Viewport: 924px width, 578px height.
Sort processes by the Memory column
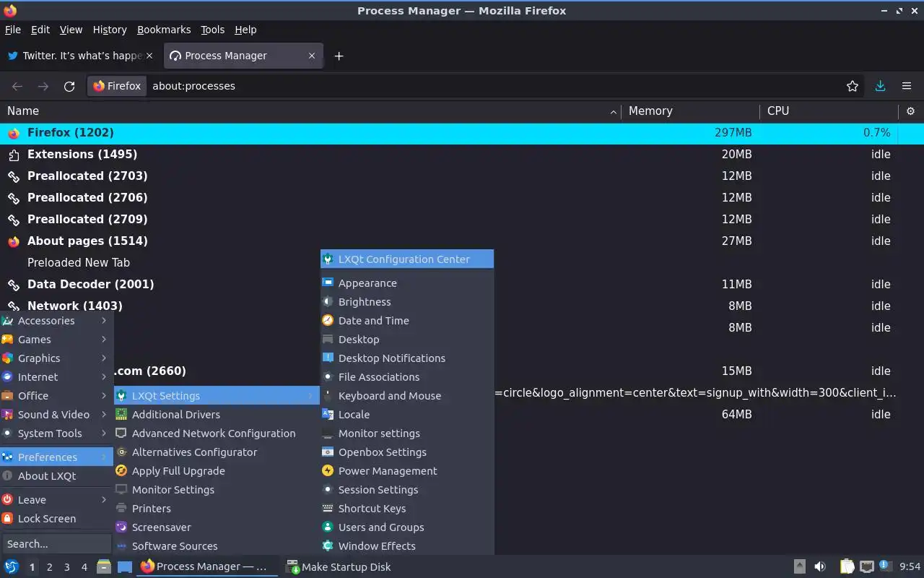pyautogui.click(x=690, y=111)
